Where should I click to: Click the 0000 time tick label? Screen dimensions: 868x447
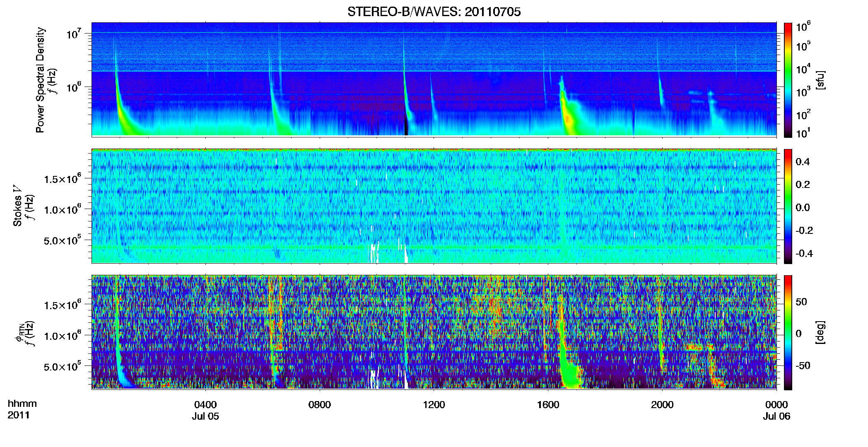tap(776, 404)
